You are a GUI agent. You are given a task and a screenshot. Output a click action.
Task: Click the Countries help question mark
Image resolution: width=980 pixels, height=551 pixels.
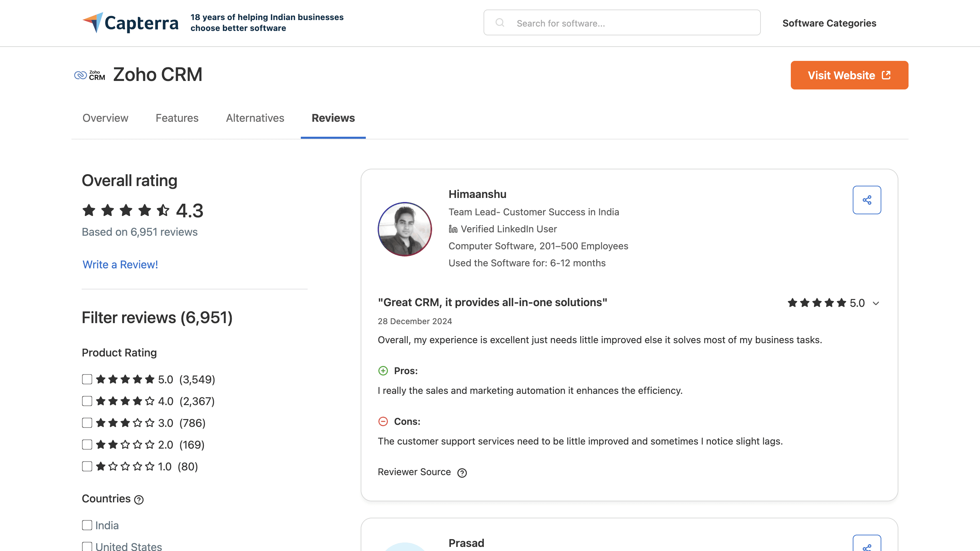tap(138, 499)
